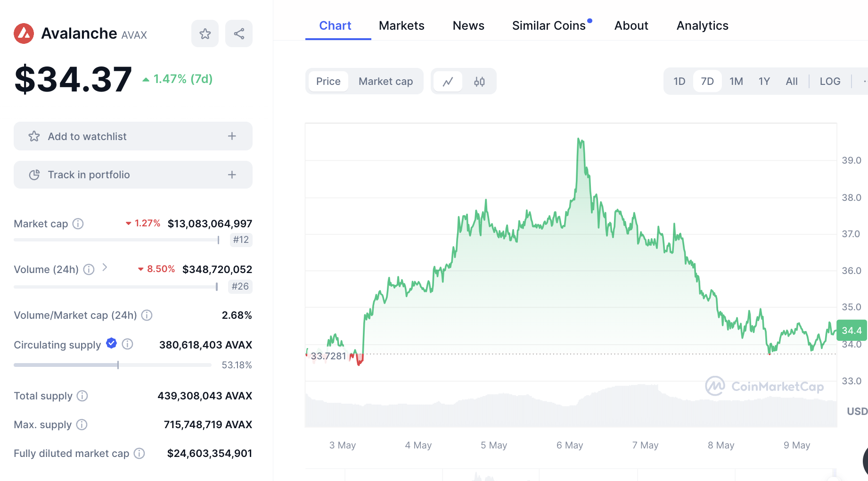Switch to line chart view icon
868x481 pixels.
(448, 82)
